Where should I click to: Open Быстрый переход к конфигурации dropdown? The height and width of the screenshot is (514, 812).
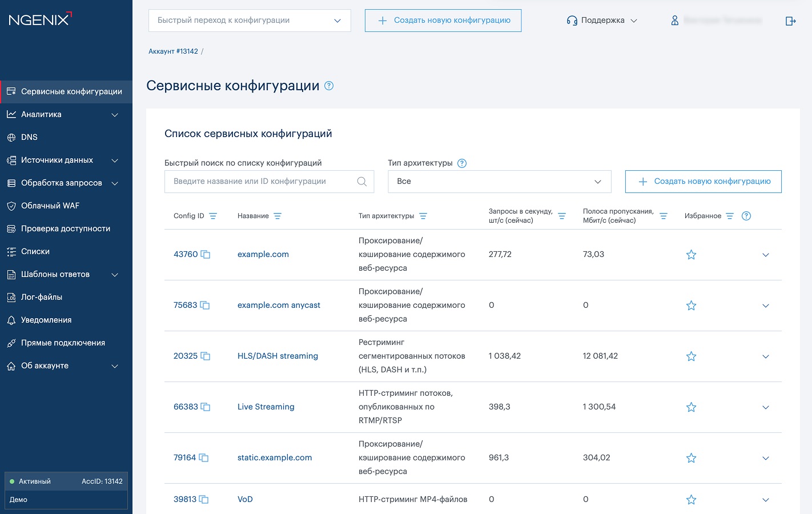pyautogui.click(x=250, y=21)
